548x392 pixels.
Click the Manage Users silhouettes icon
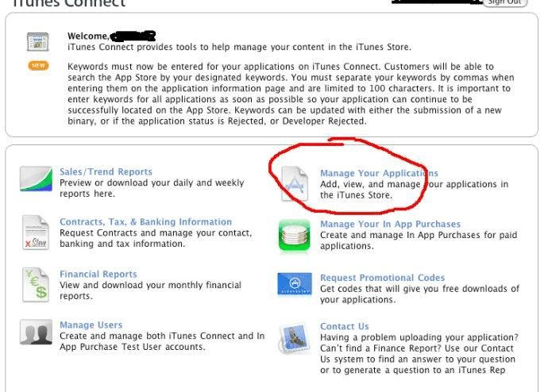[x=36, y=332]
